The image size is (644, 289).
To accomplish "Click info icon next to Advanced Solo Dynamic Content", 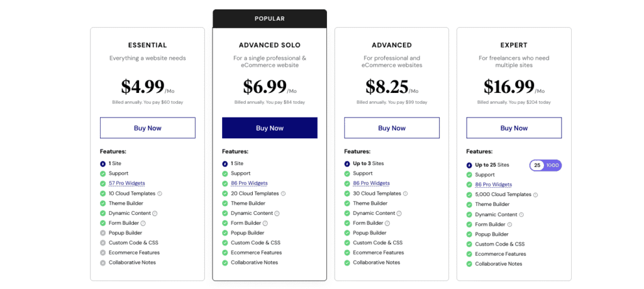I will (277, 214).
